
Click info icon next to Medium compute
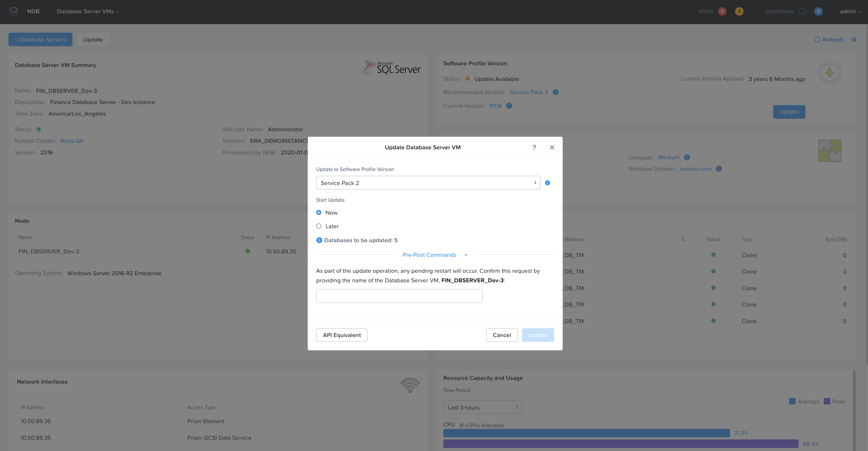[x=687, y=157]
